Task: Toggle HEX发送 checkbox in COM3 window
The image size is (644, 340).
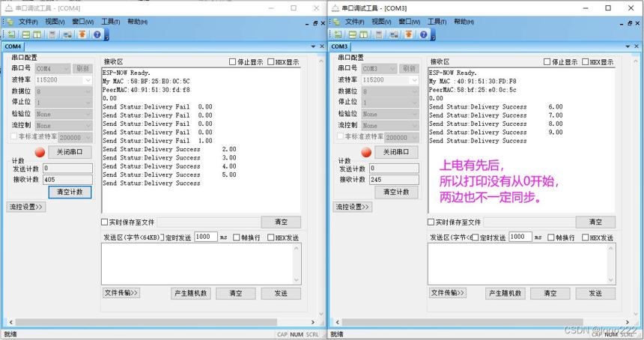Action: (x=586, y=237)
